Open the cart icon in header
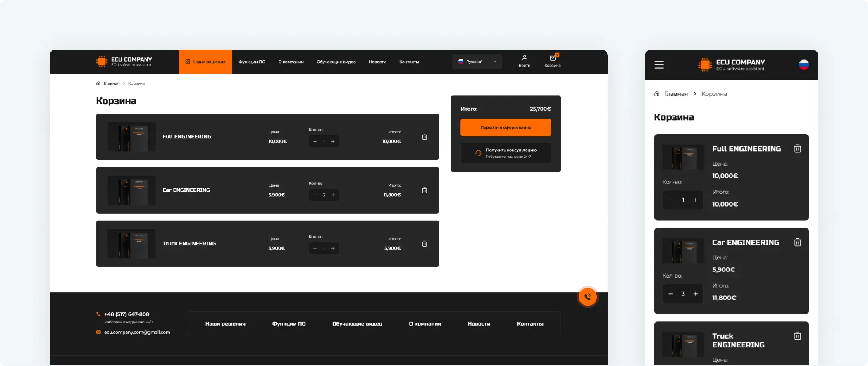The height and width of the screenshot is (366, 868). (552, 58)
